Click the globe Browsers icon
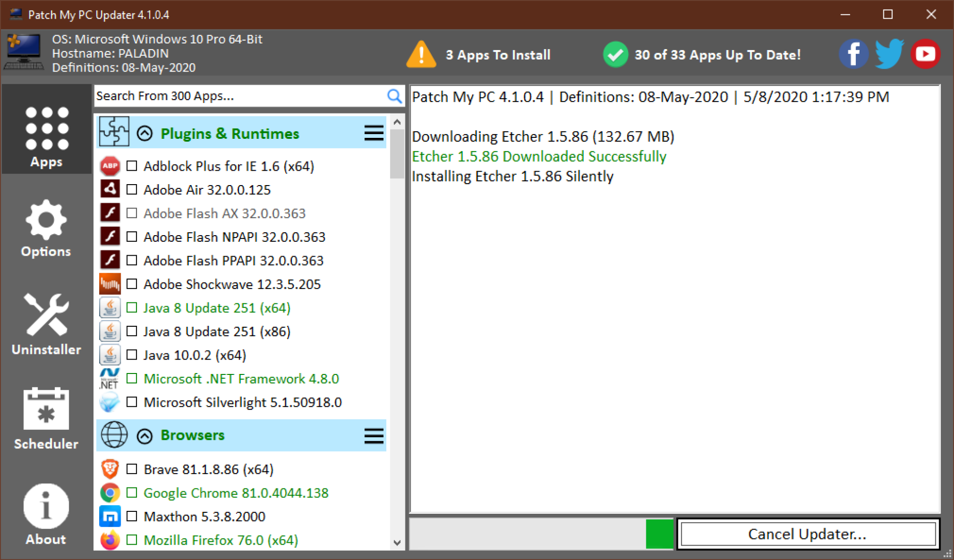This screenshot has width=954, height=560. coord(114,435)
